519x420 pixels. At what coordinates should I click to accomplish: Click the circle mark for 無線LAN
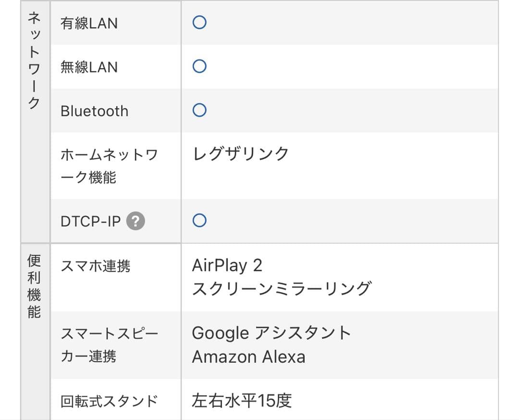pyautogui.click(x=199, y=66)
